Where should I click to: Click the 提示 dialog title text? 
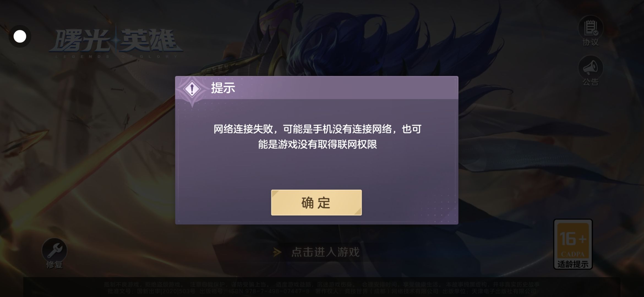[223, 88]
